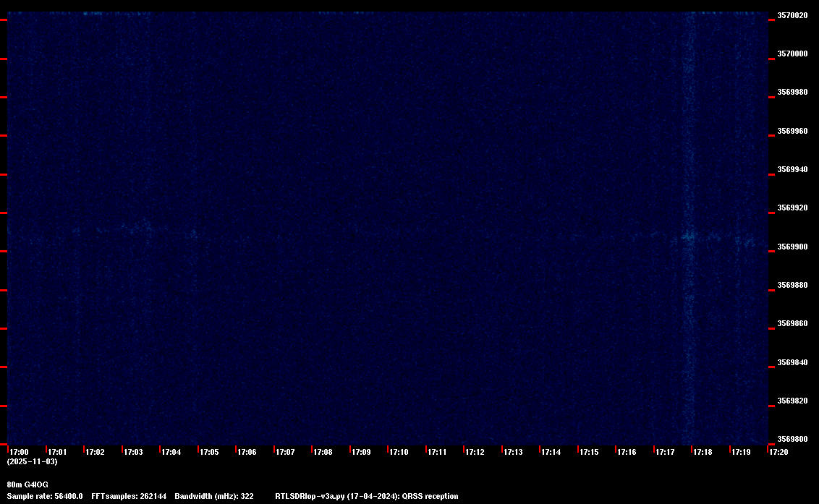
Task: Click the 3569820 frequency label
Action: pyautogui.click(x=792, y=401)
